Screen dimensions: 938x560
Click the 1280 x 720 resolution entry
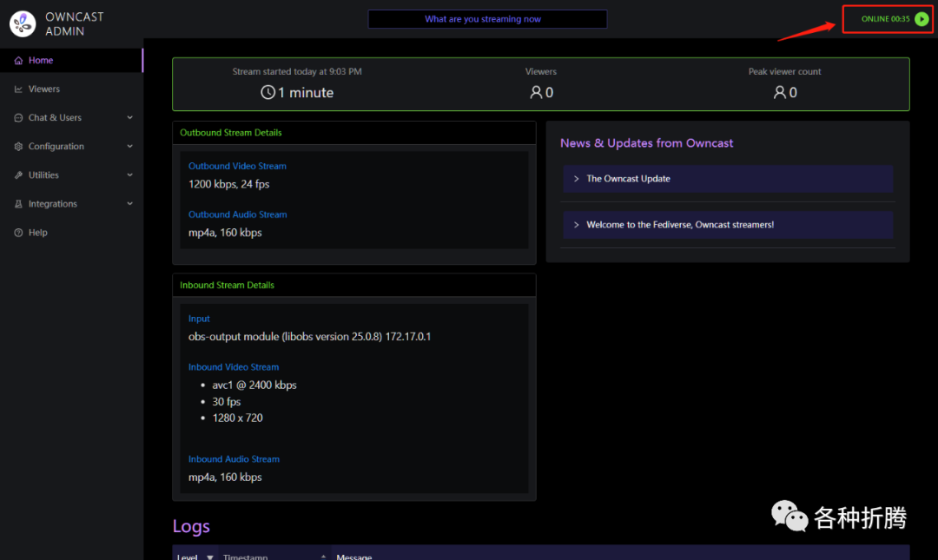point(237,418)
